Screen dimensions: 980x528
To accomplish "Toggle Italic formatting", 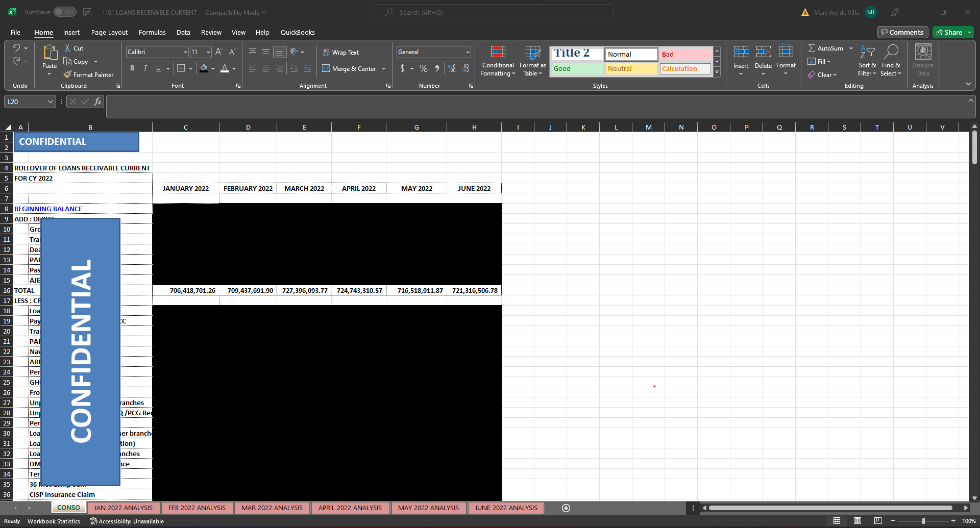I will pyautogui.click(x=145, y=68).
